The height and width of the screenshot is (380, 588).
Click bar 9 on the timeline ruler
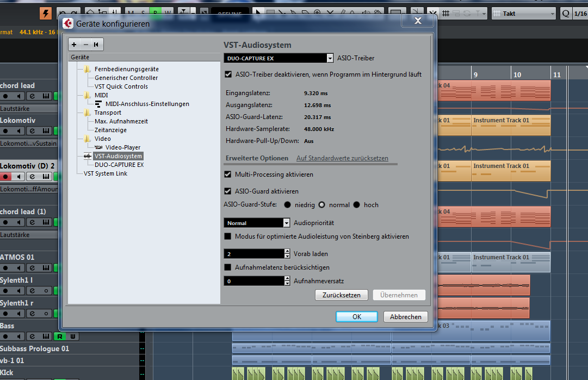pos(475,74)
